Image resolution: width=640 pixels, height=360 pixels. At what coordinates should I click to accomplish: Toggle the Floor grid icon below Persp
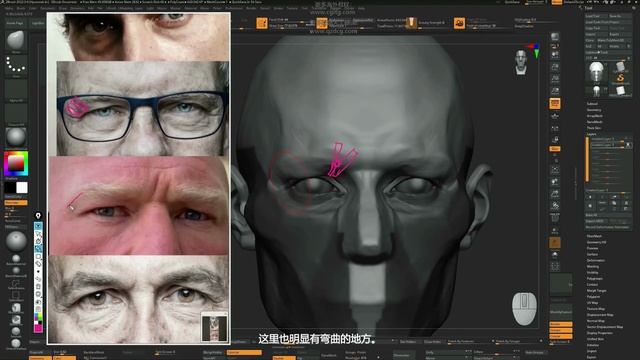tap(555, 116)
